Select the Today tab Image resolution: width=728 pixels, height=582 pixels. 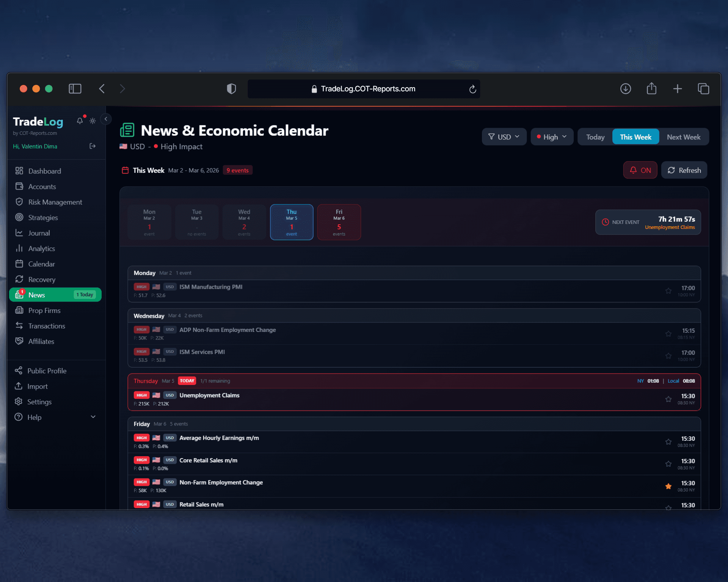[x=595, y=136]
